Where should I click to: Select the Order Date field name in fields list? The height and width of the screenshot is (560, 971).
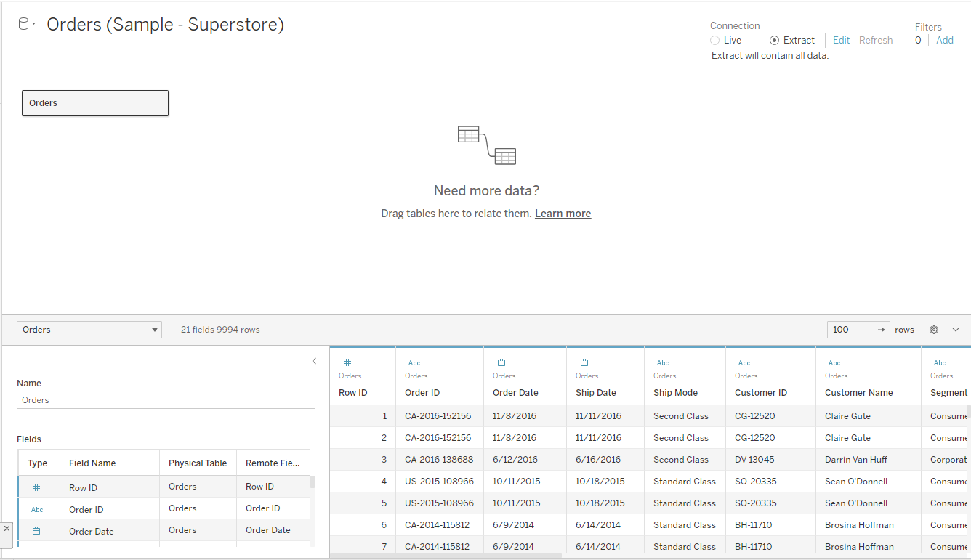92,532
